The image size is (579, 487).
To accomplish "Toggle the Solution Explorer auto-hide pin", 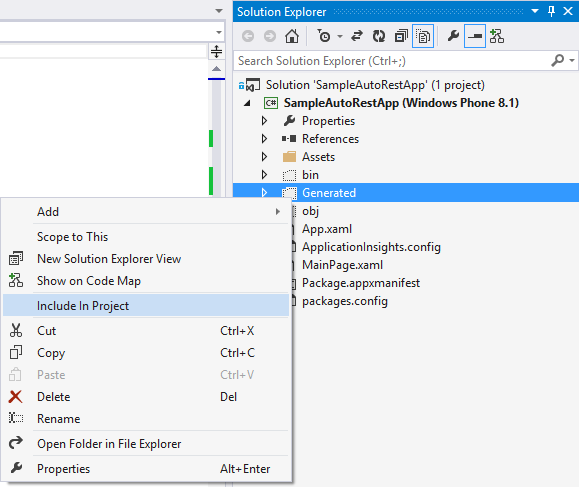I will [x=551, y=11].
